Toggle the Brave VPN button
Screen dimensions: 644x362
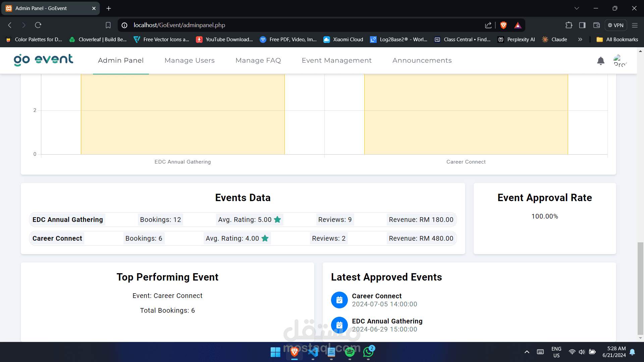(x=616, y=25)
